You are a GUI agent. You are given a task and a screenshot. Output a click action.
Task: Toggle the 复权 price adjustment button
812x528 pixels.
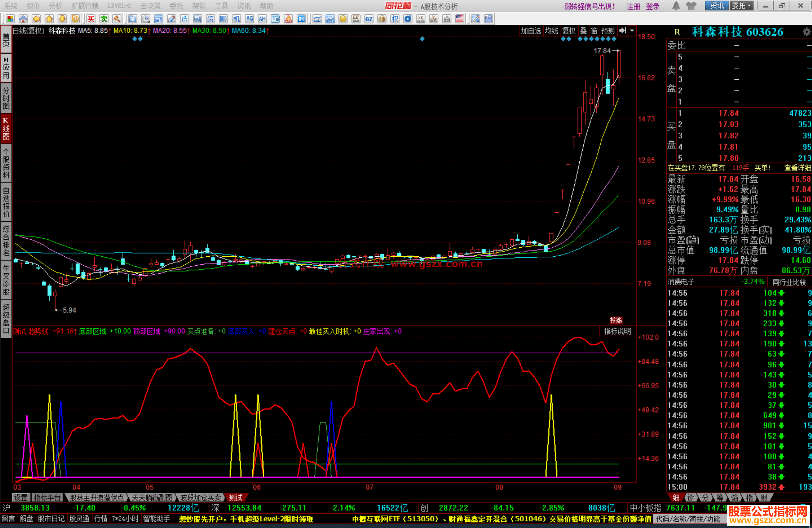pyautogui.click(x=569, y=31)
